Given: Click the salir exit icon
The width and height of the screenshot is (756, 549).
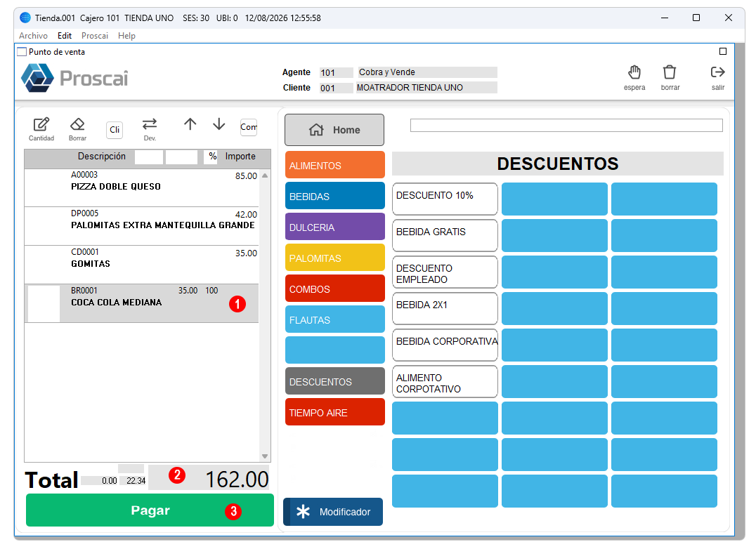Looking at the screenshot, I should (718, 72).
